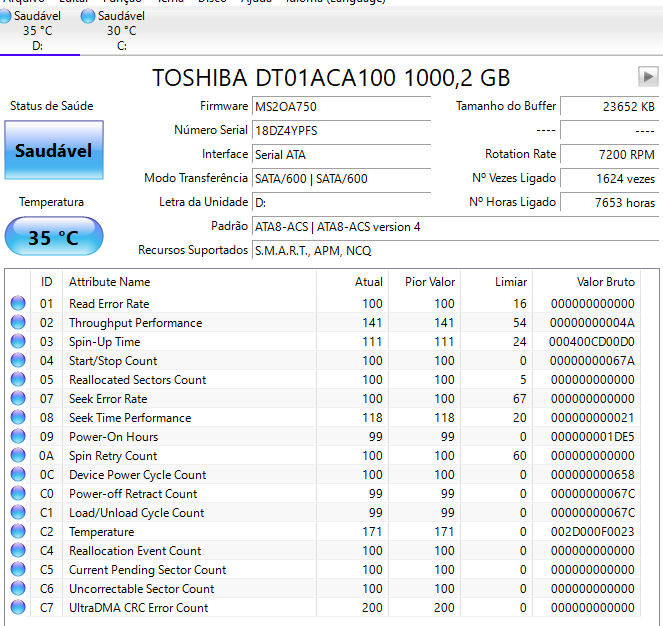Click the drive letter field D:
Viewport: 663px width, 626px height.
click(341, 203)
